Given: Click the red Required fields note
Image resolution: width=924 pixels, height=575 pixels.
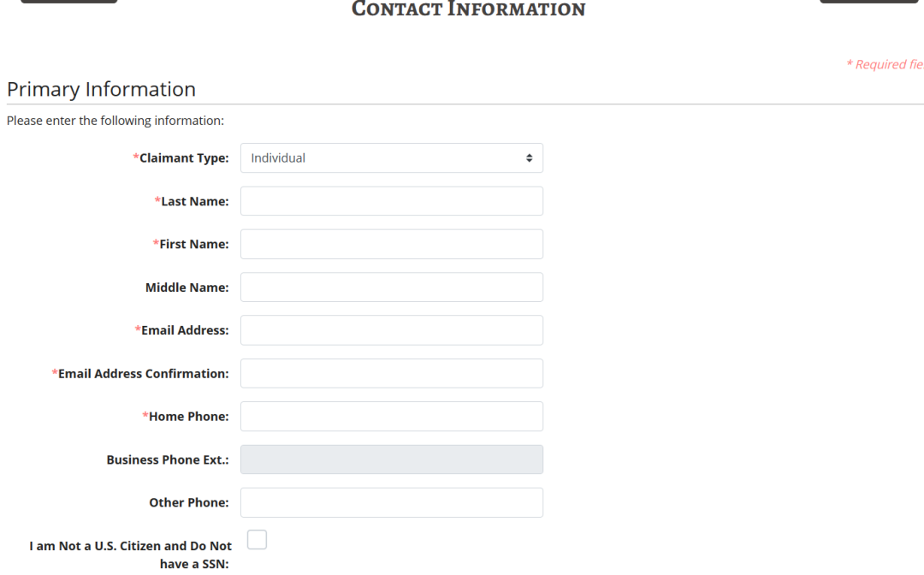Looking at the screenshot, I should (885, 64).
